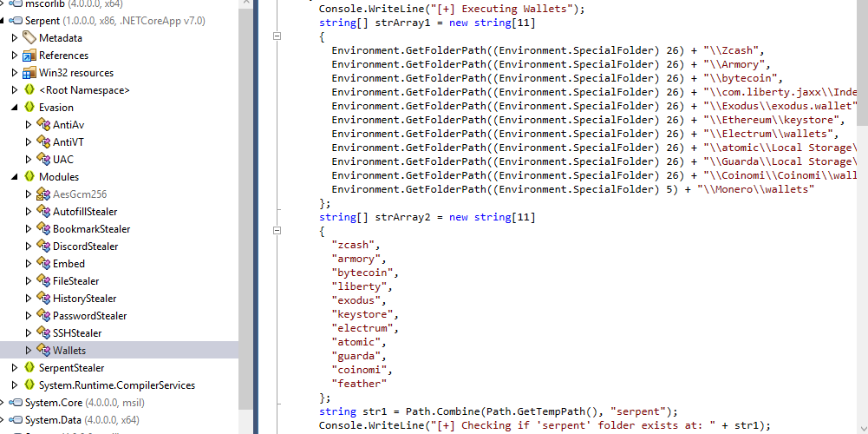Collapse the Modules namespace
Viewport: 868px width, 434px height.
tap(15, 177)
